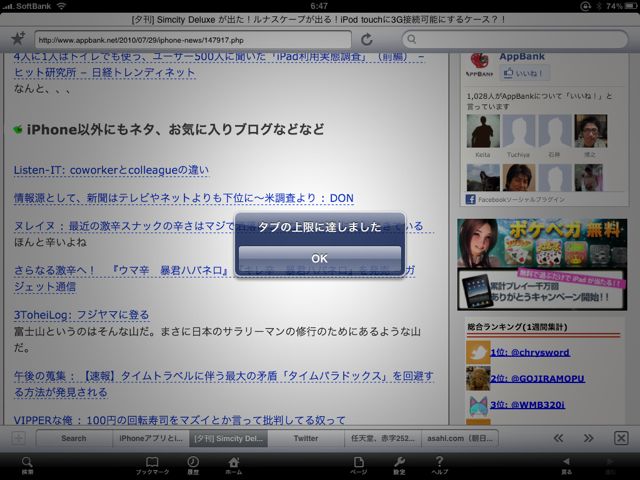640x480 pixels.
Task: Click the AppBank logo in the sidebar
Action: pos(479,65)
